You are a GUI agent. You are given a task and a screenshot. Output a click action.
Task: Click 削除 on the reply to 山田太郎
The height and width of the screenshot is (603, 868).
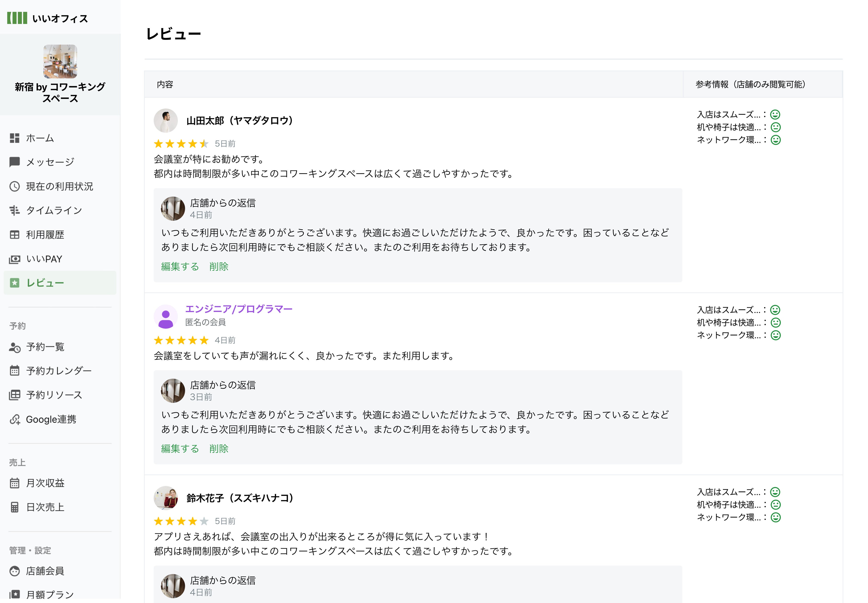point(219,267)
